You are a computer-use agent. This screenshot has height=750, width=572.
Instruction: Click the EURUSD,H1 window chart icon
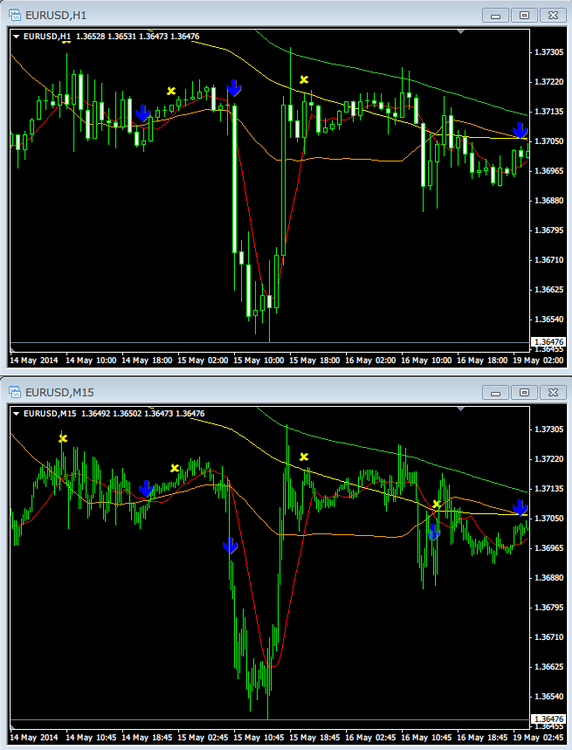pyautogui.click(x=15, y=15)
